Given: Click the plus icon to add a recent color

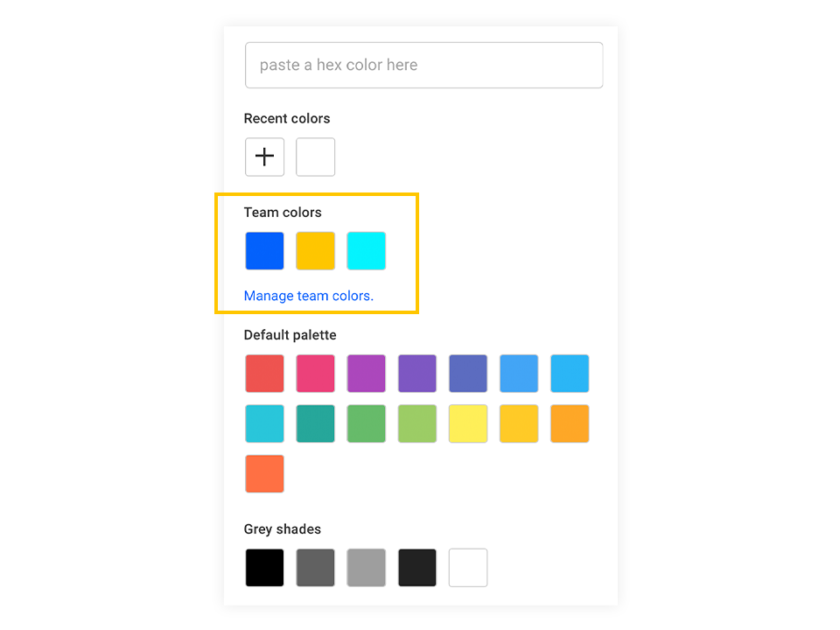Looking at the screenshot, I should pos(264,157).
